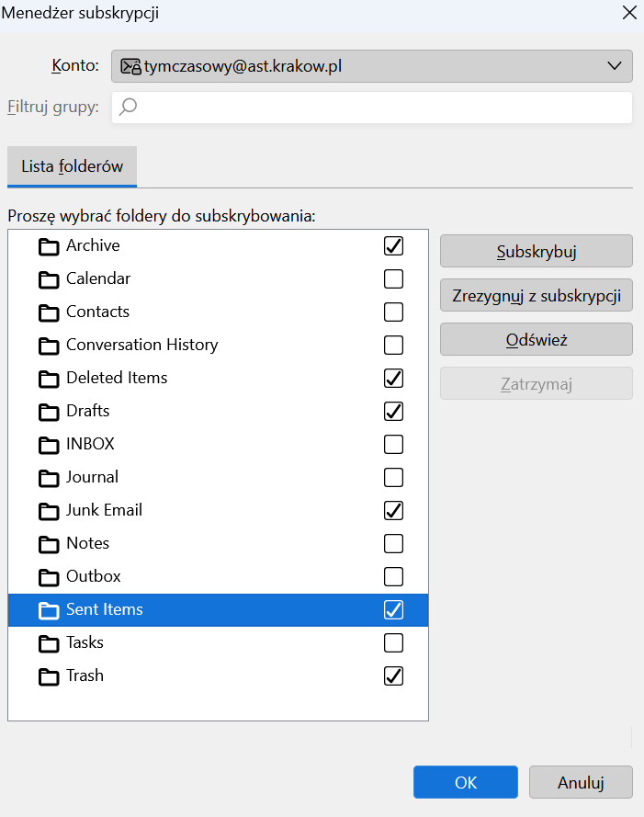
Task: Click the mail account icon beside tymczasowy address
Action: click(x=130, y=66)
